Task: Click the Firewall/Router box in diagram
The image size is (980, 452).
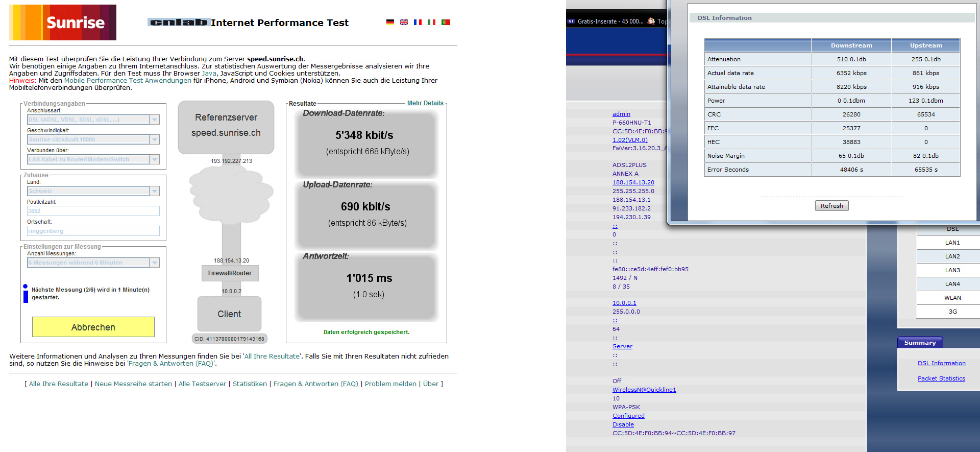Action: pos(230,273)
